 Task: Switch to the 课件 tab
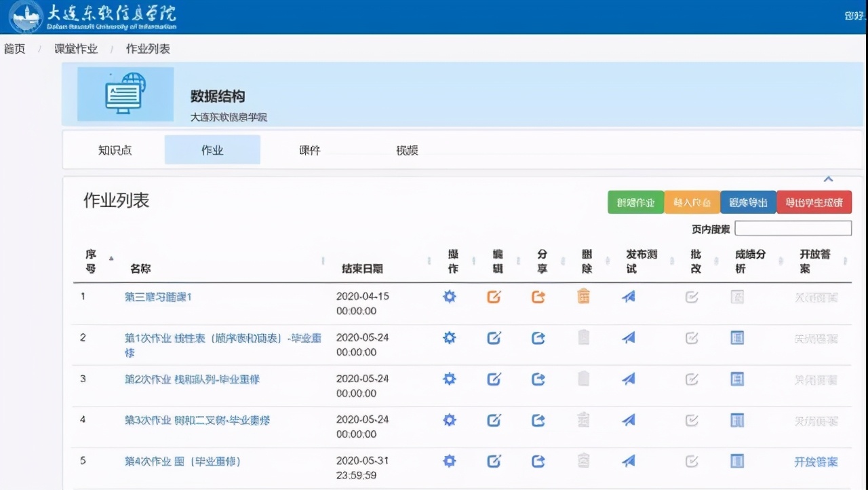tap(309, 151)
